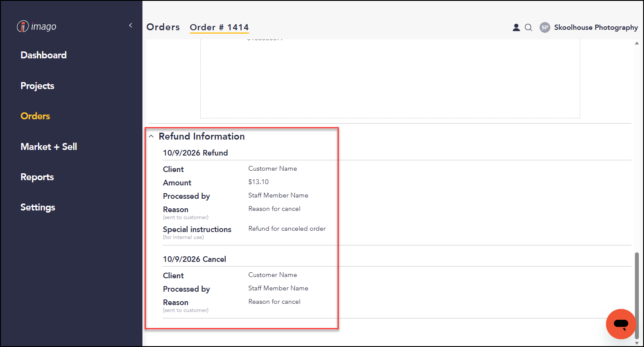This screenshot has width=644, height=347.
Task: Click the Amount label
Action: coord(177,183)
